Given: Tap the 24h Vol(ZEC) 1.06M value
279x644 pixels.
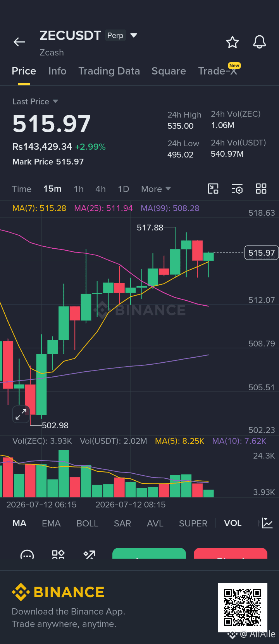Looking at the screenshot, I should tap(222, 125).
